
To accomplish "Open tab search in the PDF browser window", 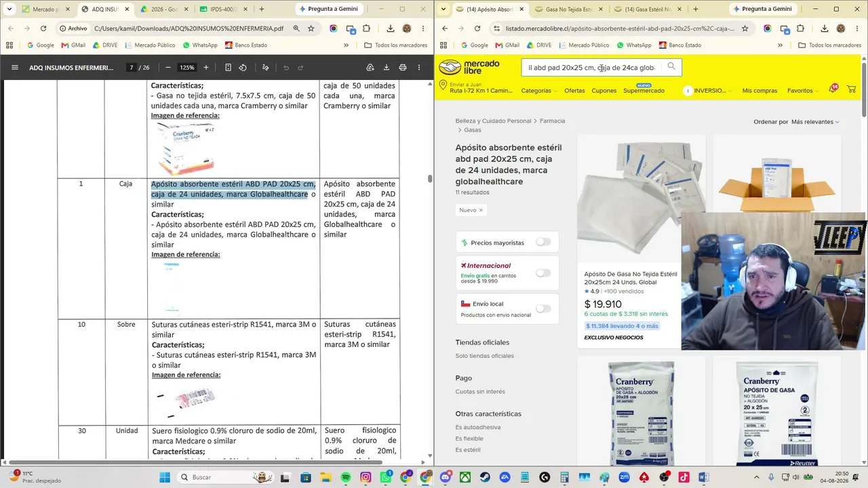I will pos(9,9).
